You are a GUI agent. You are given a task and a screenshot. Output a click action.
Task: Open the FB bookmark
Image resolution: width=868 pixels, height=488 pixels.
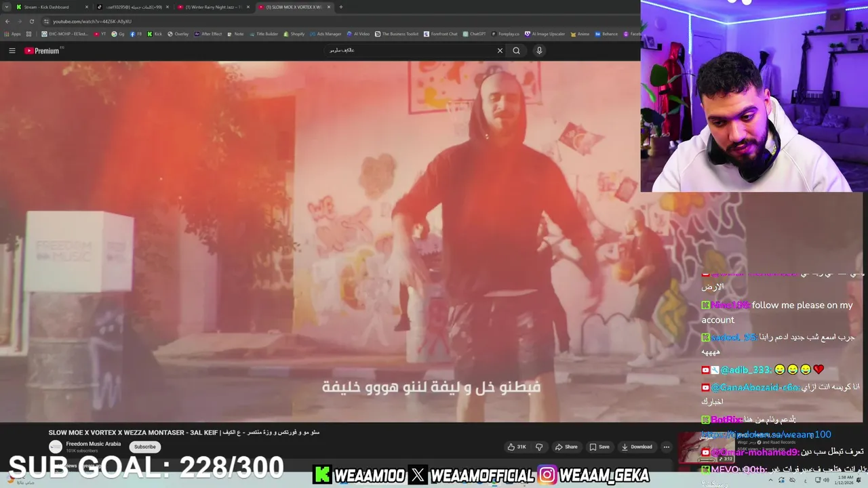click(136, 34)
